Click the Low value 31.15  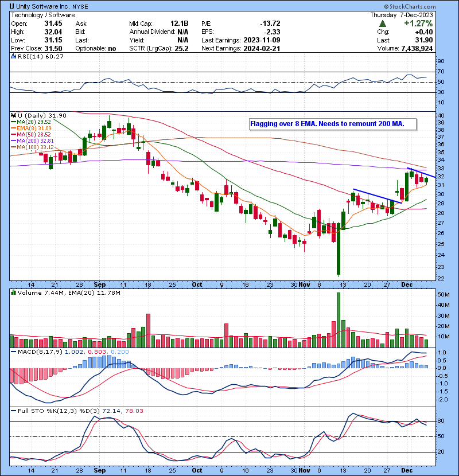[x=53, y=40]
